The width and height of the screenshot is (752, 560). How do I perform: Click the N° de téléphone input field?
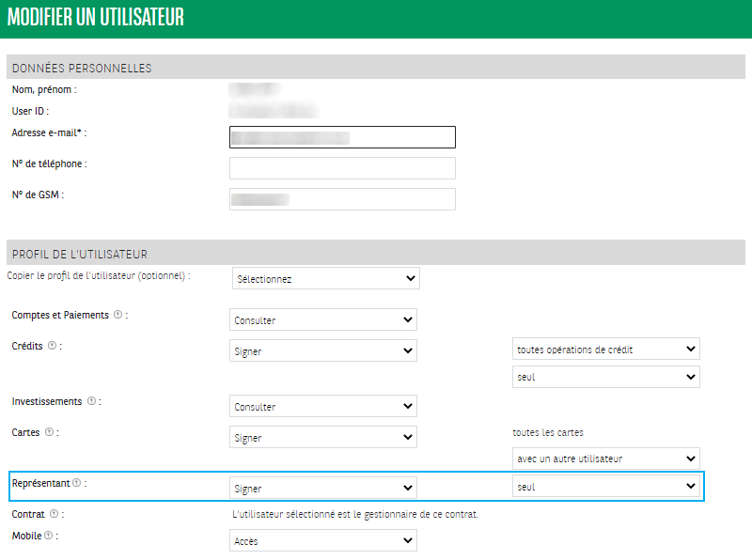(342, 168)
